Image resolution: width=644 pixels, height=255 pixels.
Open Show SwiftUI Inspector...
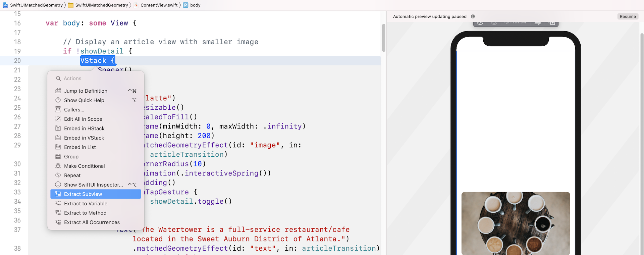click(96, 185)
